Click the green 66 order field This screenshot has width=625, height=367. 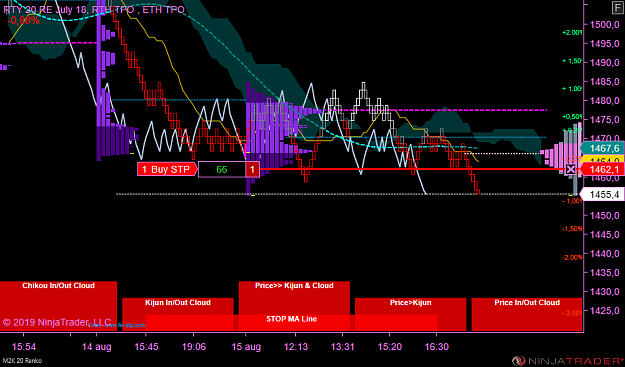pos(222,169)
